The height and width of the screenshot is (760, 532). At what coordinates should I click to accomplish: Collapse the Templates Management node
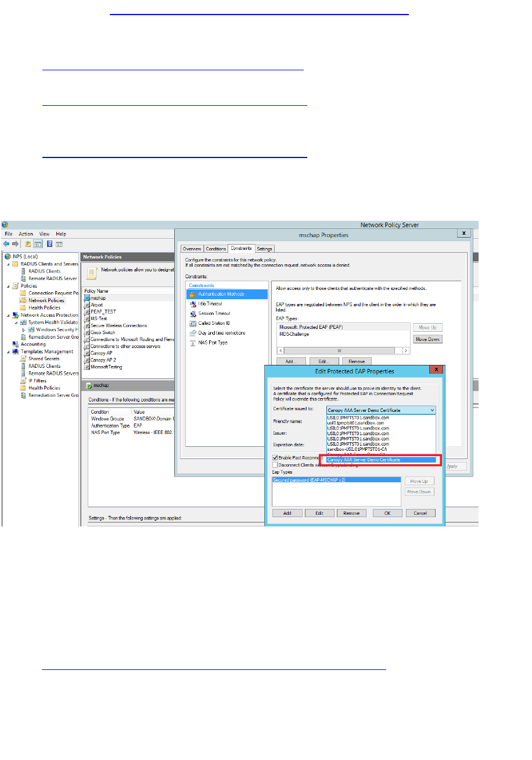7,352
